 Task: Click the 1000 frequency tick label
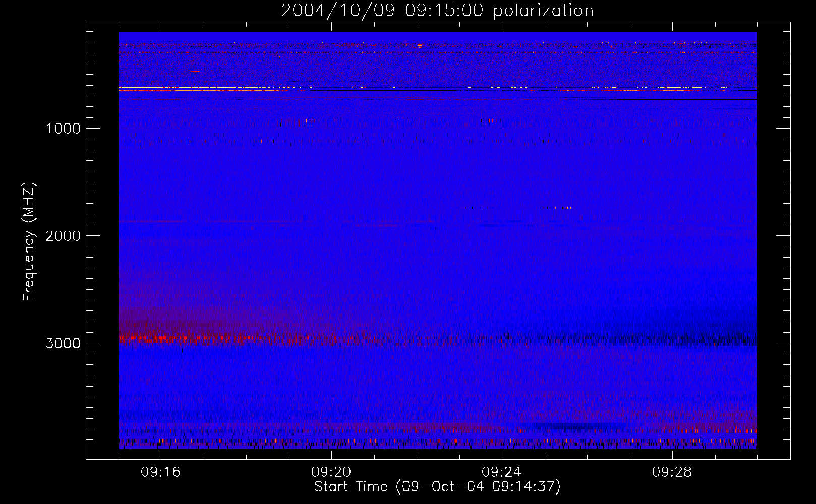(x=63, y=129)
